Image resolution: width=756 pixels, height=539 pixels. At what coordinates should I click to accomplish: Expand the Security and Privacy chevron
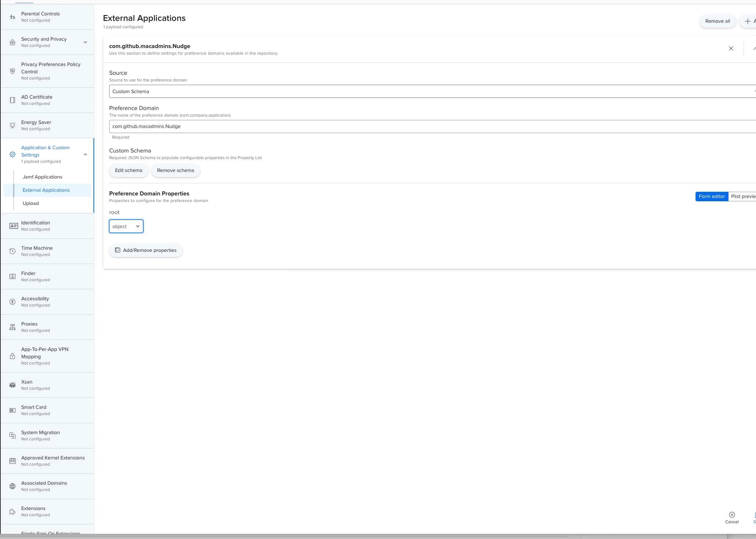click(x=85, y=42)
